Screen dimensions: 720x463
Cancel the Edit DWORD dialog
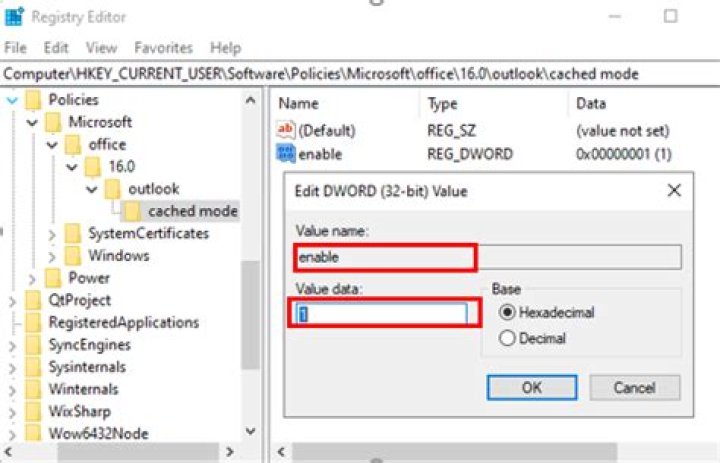634,387
